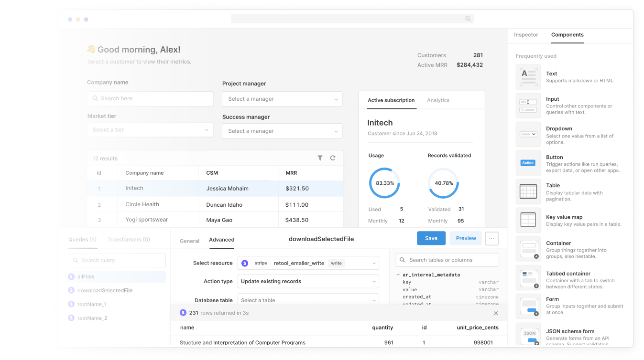
Task: Close the rows returned results bar
Action: click(x=496, y=313)
